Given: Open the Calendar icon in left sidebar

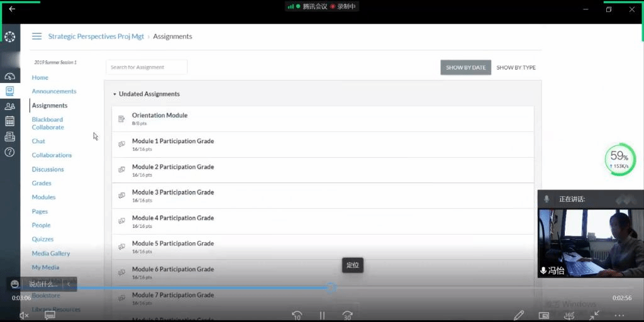Looking at the screenshot, I should pyautogui.click(x=9, y=121).
